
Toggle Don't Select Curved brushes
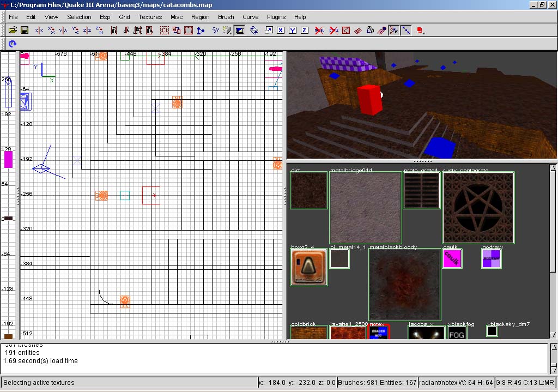(x=334, y=31)
